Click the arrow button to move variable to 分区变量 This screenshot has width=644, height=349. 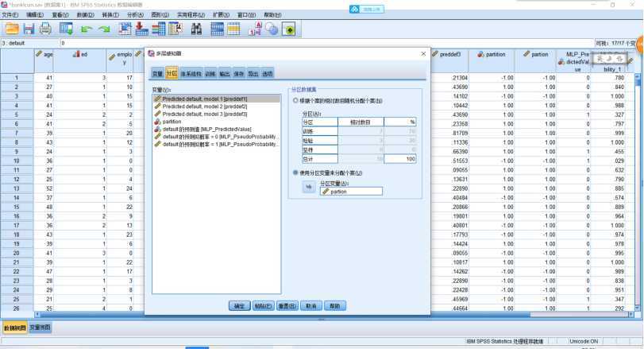308,187
